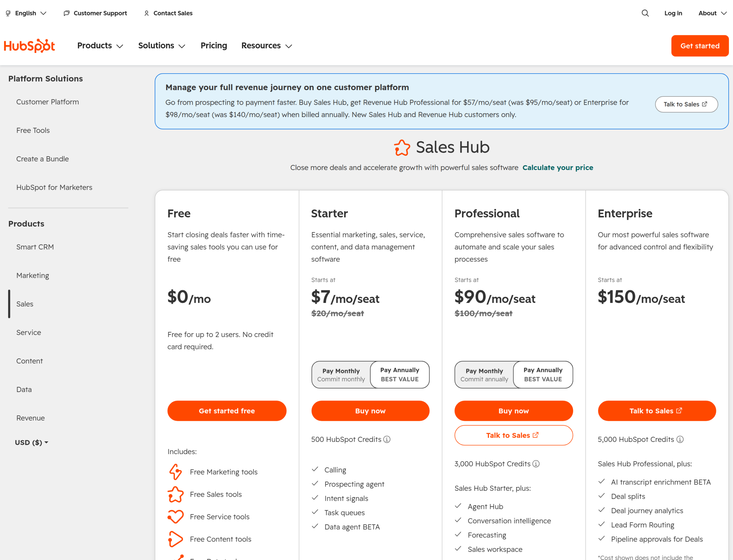
Task: Click "Conversation intelligence" feature text
Action: coord(509,521)
